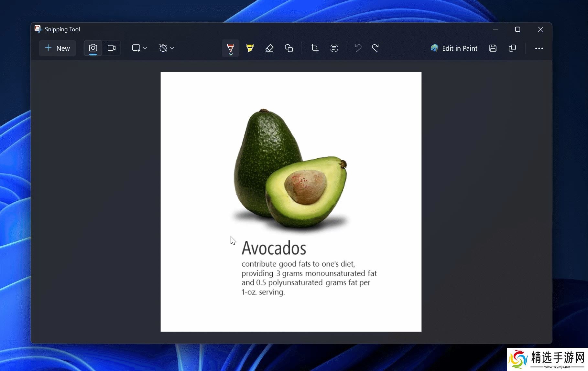Image resolution: width=588 pixels, height=371 pixels.
Task: Click the New snip button
Action: coord(57,48)
